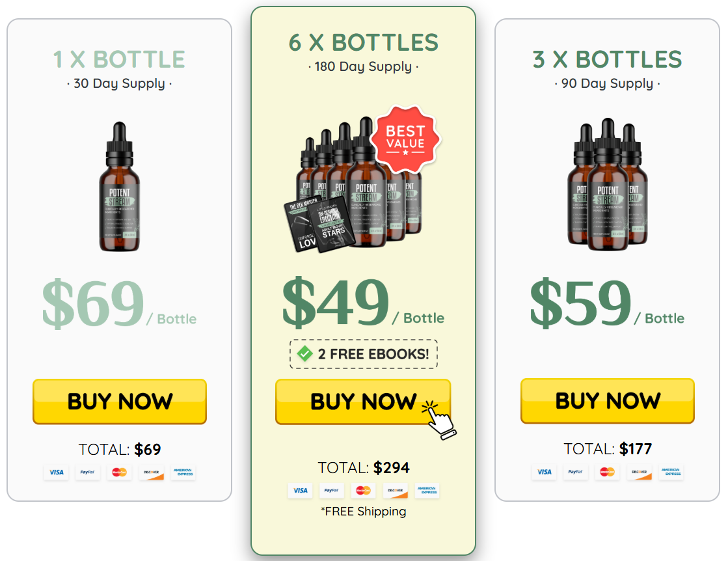Click green checkmark beside 2 Free Ebooks

click(305, 354)
